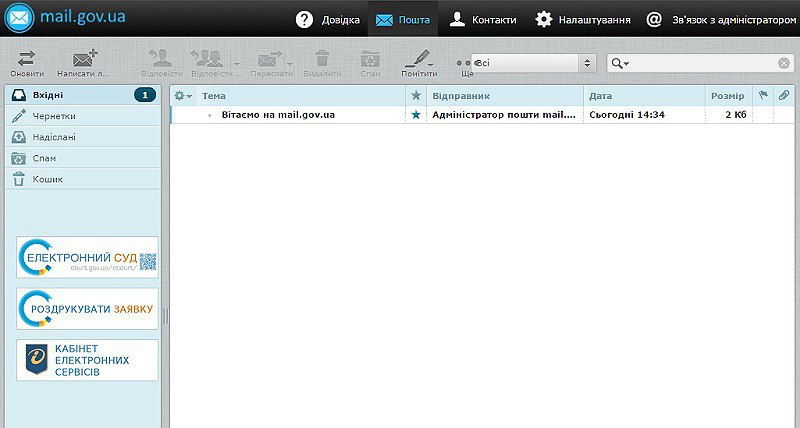Open the Електронний суд banner
Screen dimensions: 800x428
87,258
